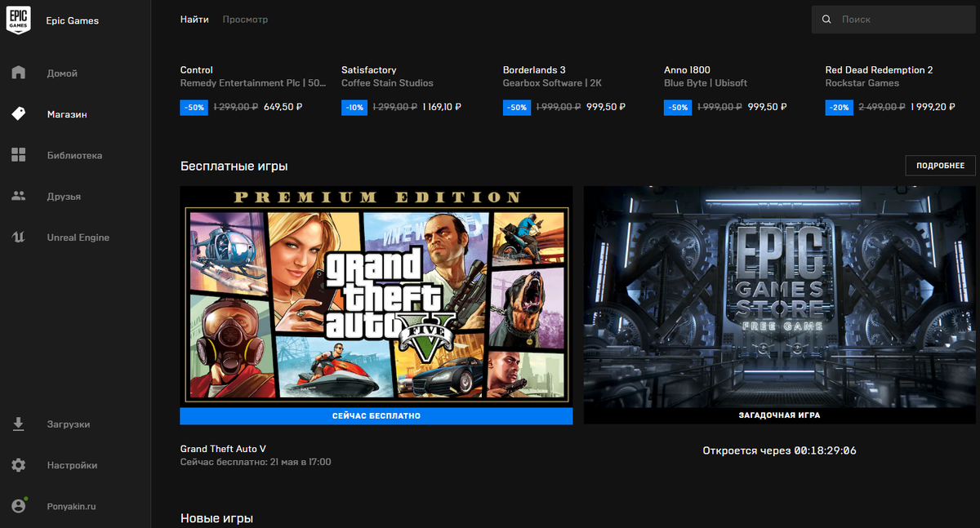Click the Store price tag icon
Image resolution: width=980 pixels, height=528 pixels.
19,114
